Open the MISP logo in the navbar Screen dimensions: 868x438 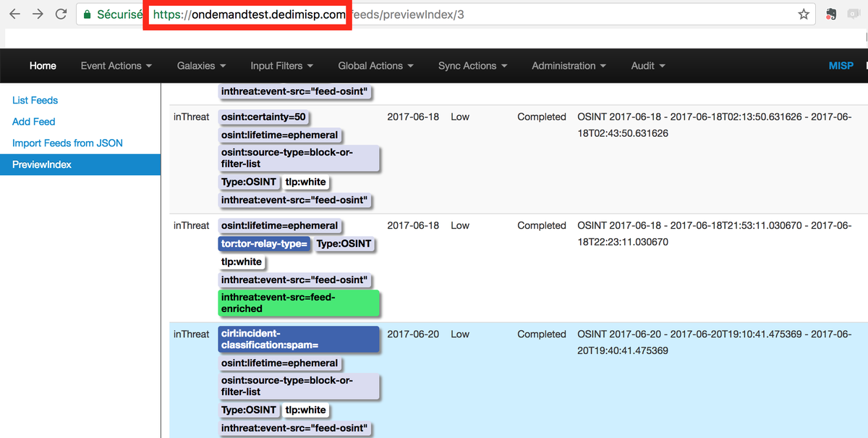tap(841, 65)
